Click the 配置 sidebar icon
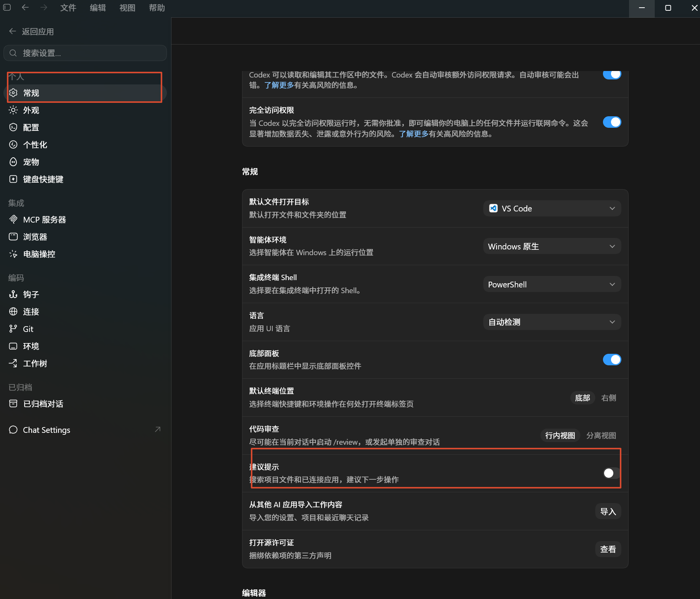 [x=13, y=127]
